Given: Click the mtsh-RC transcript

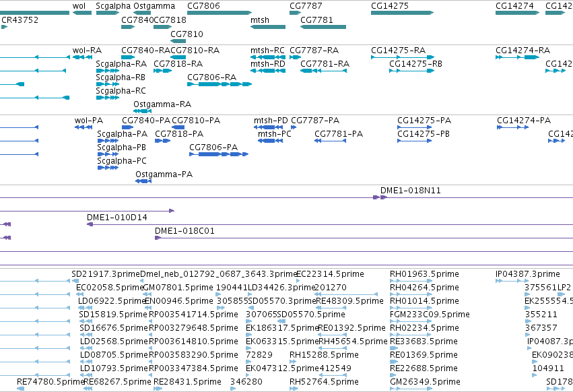Looking at the screenshot, I should (268, 57).
